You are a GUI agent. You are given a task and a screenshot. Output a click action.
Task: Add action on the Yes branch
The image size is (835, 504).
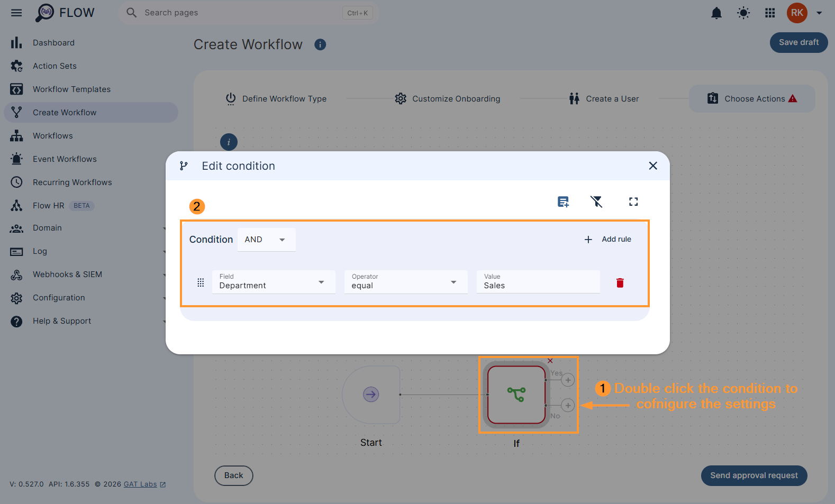pos(568,380)
